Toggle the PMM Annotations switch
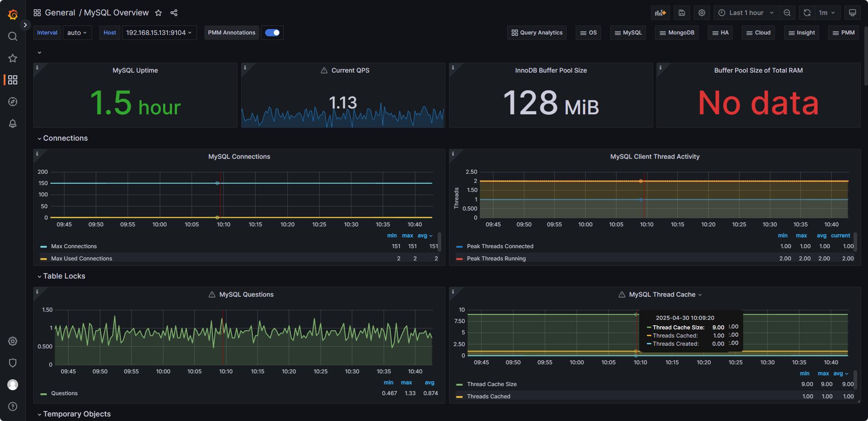This screenshot has width=868, height=421. (x=272, y=33)
